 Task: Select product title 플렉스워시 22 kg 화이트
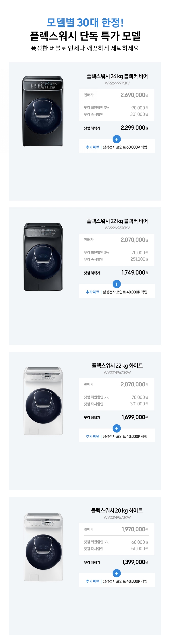click(x=117, y=365)
